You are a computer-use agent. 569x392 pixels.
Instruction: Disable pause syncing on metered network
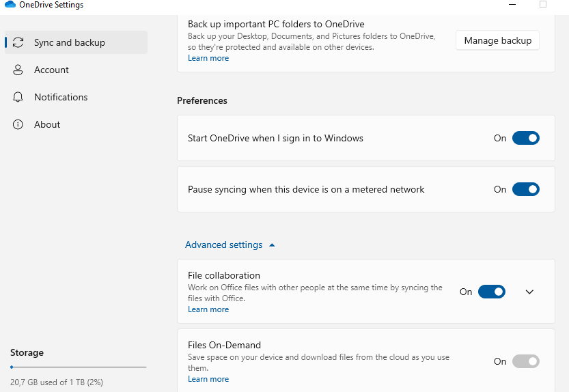pyautogui.click(x=525, y=189)
